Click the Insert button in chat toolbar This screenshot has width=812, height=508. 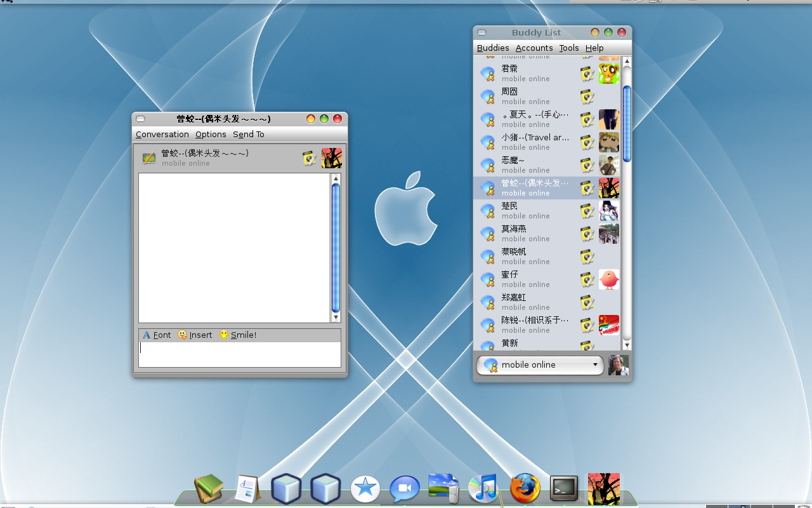click(195, 335)
